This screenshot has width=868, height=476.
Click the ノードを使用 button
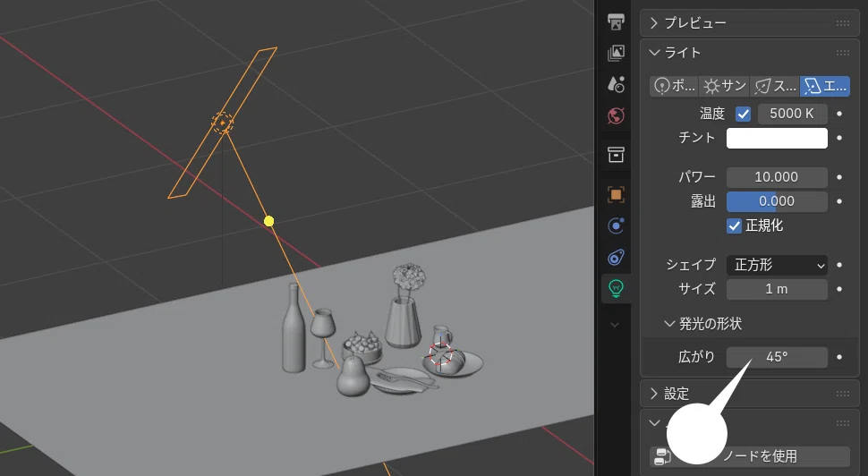[x=750, y=456]
